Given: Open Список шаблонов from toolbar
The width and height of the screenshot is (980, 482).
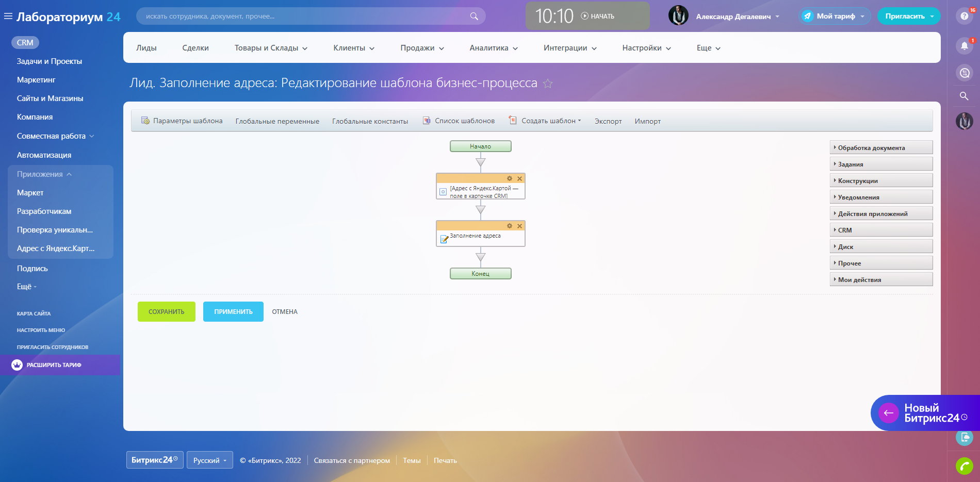Looking at the screenshot, I should (459, 121).
